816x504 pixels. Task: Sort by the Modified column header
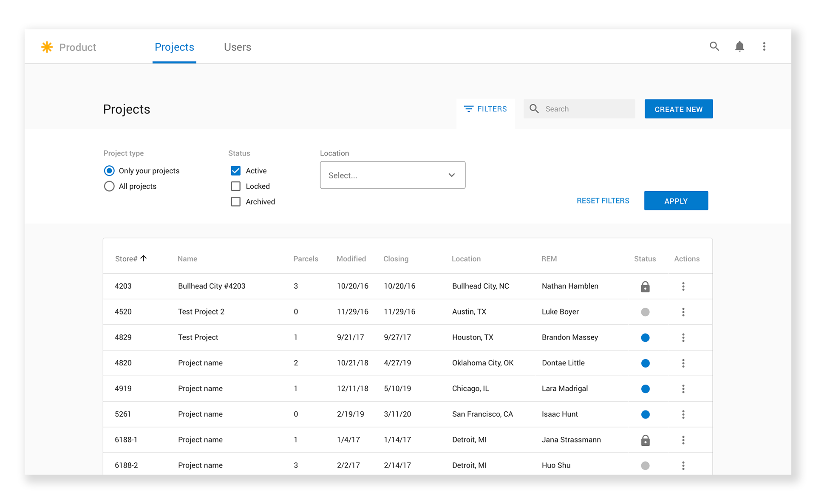click(x=351, y=259)
